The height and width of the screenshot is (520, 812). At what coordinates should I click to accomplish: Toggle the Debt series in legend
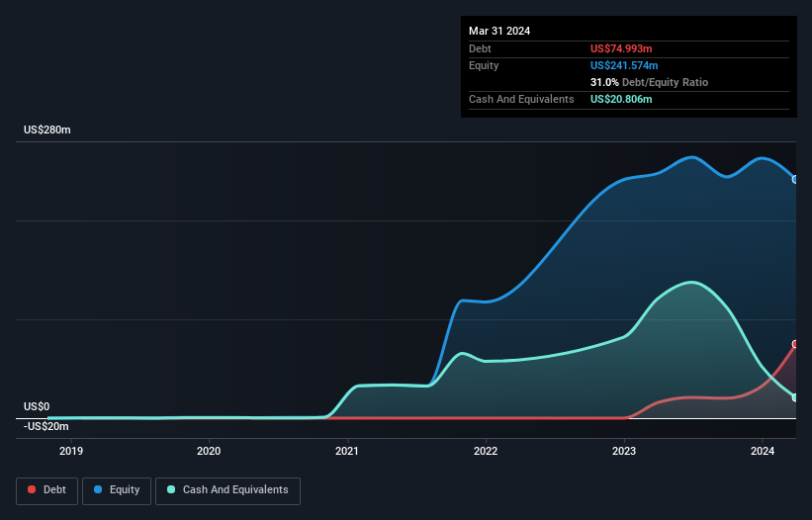[x=47, y=490]
